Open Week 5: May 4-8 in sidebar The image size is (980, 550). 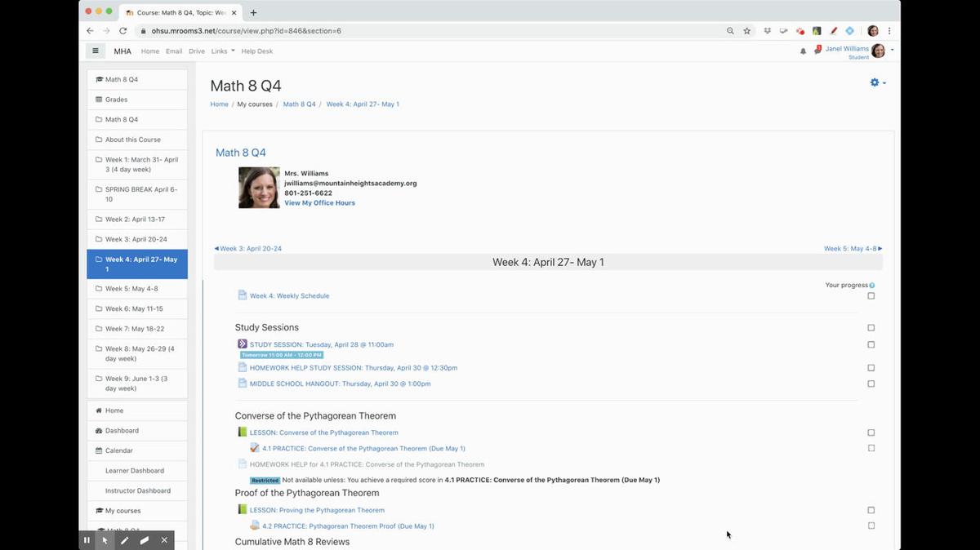coord(137,289)
